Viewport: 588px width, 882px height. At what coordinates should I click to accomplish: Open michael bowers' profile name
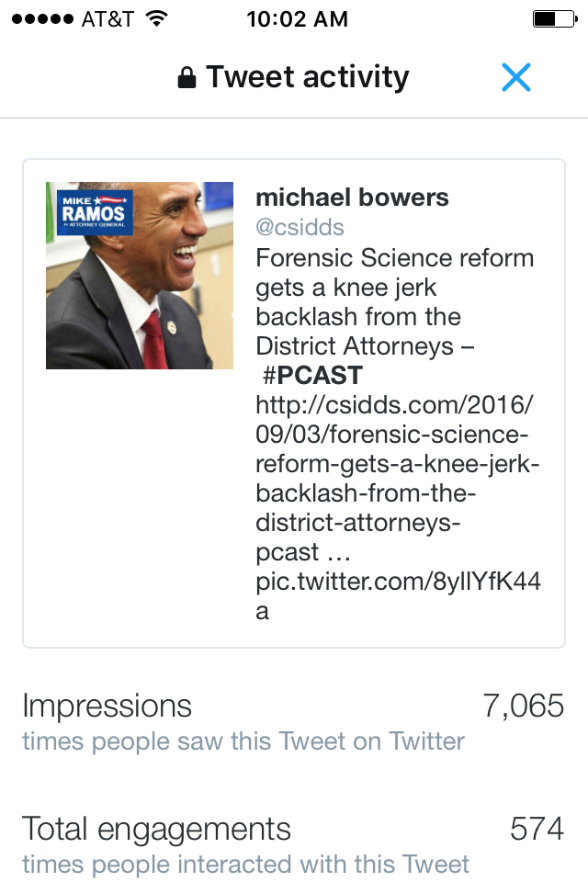[x=352, y=198]
